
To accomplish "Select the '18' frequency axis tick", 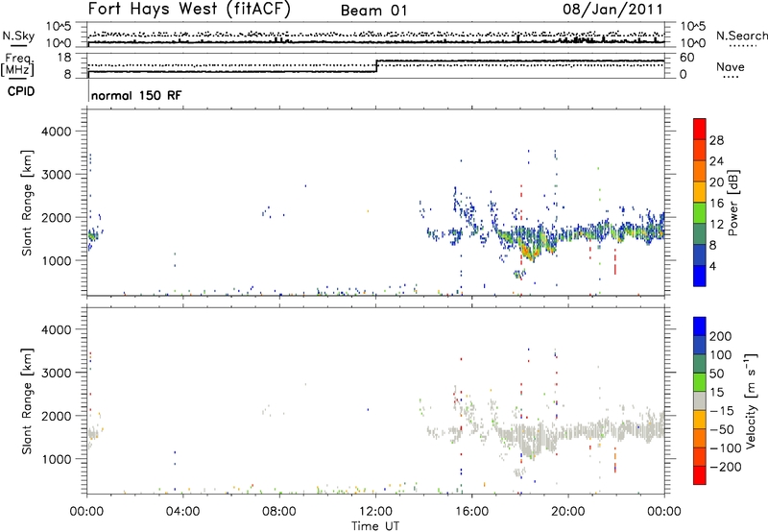I will 64,58.
